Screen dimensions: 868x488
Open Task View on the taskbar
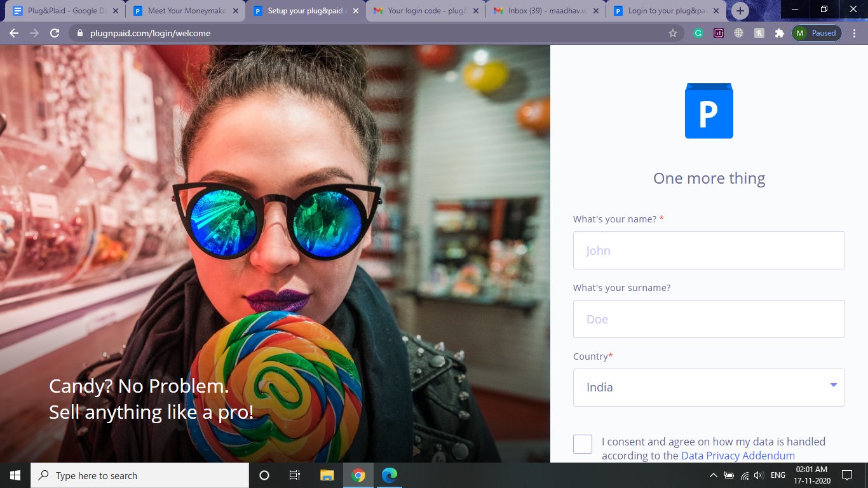pyautogui.click(x=295, y=475)
